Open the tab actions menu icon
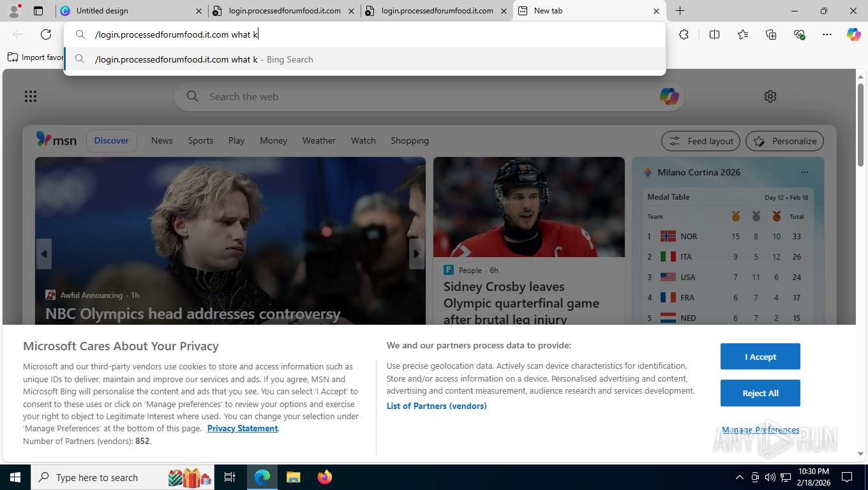The width and height of the screenshot is (868, 490). coord(38,11)
